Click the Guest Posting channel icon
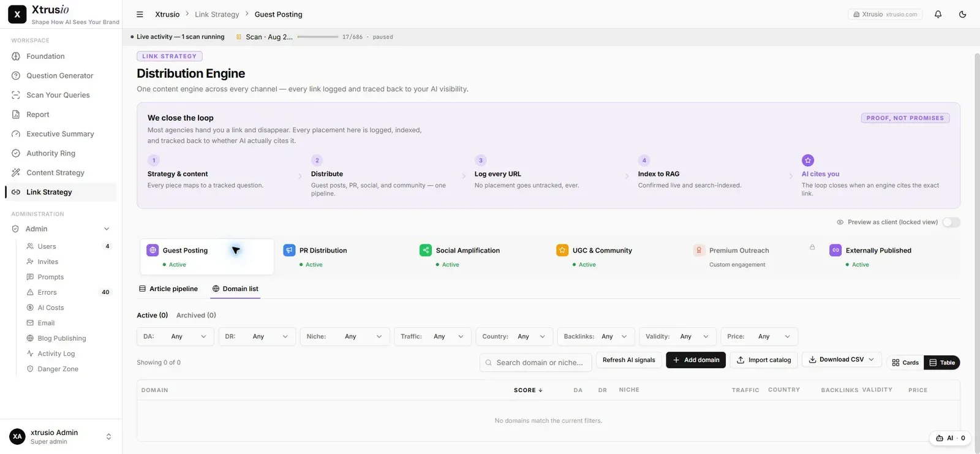The image size is (980, 454). 153,250
